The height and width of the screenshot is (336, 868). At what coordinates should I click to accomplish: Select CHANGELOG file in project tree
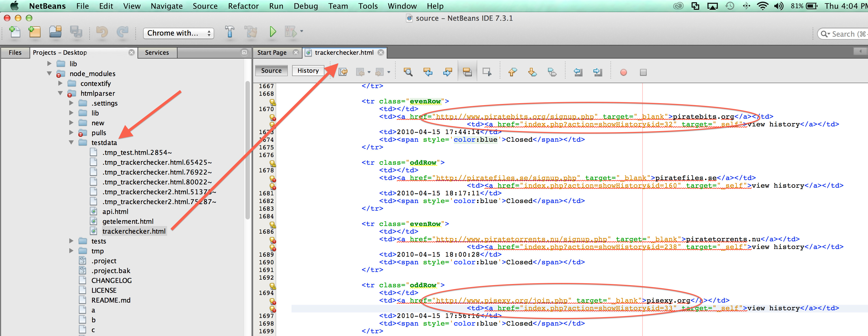(112, 280)
